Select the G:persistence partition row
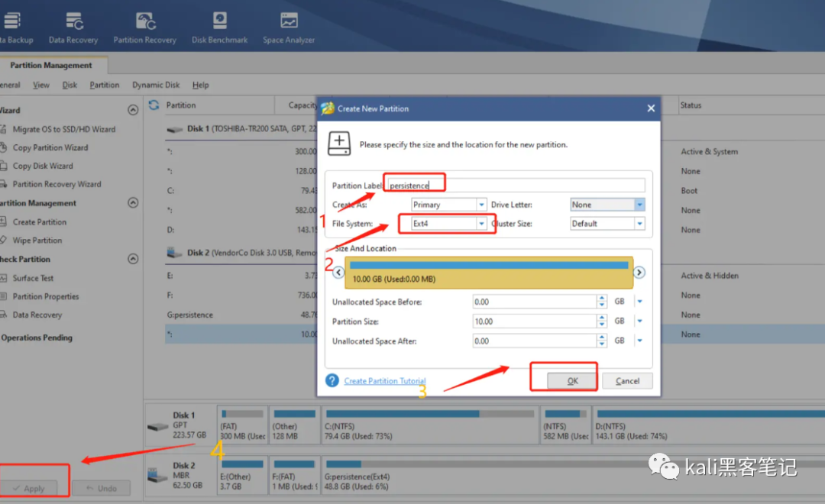 click(x=241, y=315)
